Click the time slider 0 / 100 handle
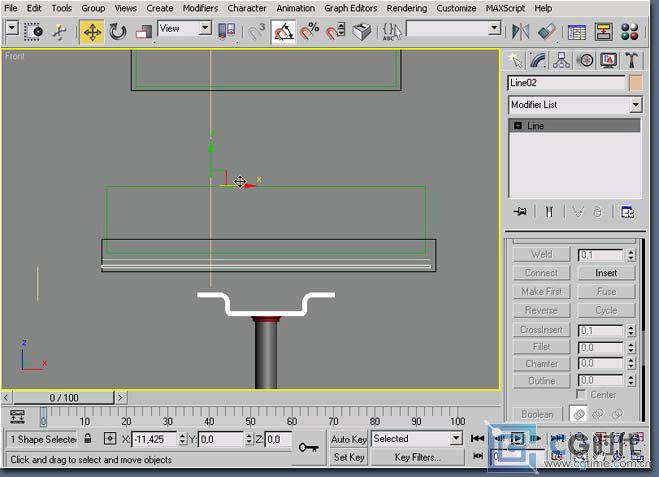This screenshot has height=477, width=659. [x=63, y=398]
